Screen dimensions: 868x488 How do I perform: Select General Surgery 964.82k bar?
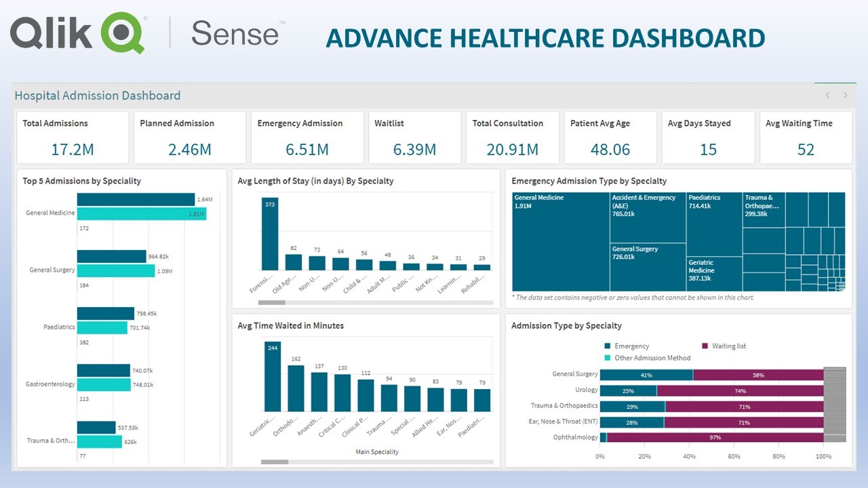tap(111, 256)
